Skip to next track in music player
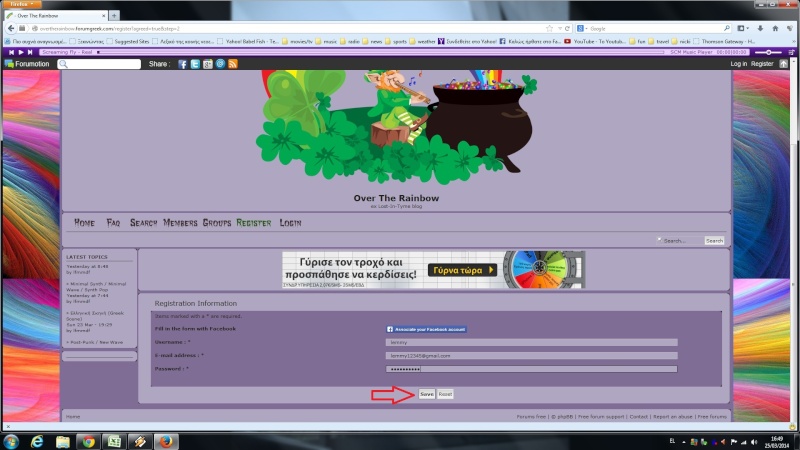The height and width of the screenshot is (450, 800). pos(30,52)
